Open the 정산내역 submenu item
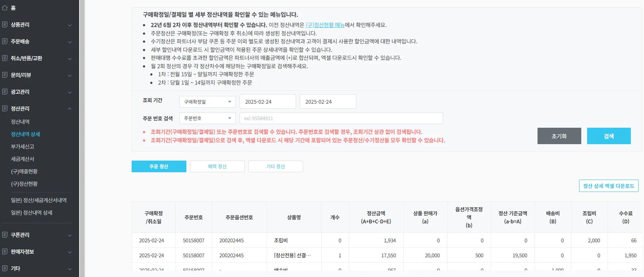 [x=20, y=122]
